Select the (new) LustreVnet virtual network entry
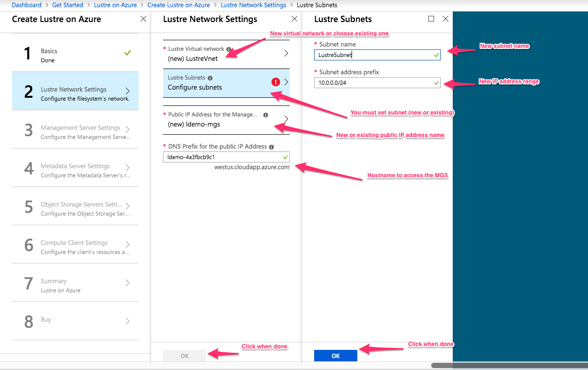This screenshot has width=588, height=370. click(x=226, y=54)
